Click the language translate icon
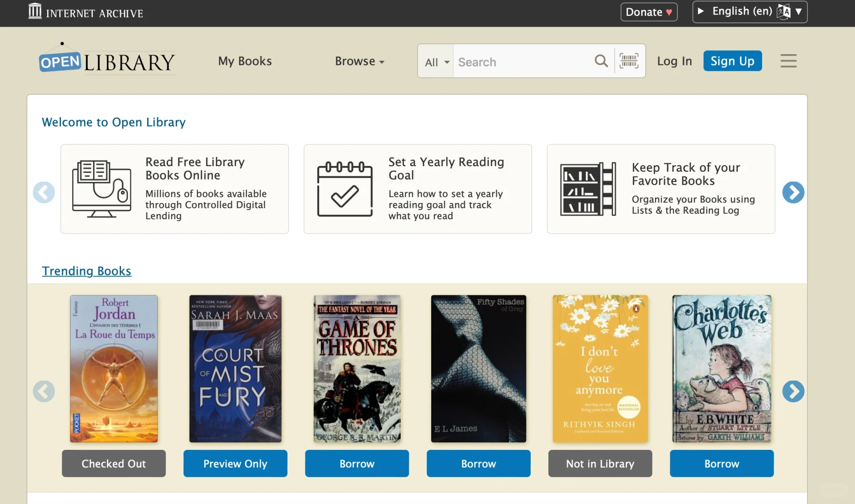Image resolution: width=855 pixels, height=504 pixels. (784, 12)
